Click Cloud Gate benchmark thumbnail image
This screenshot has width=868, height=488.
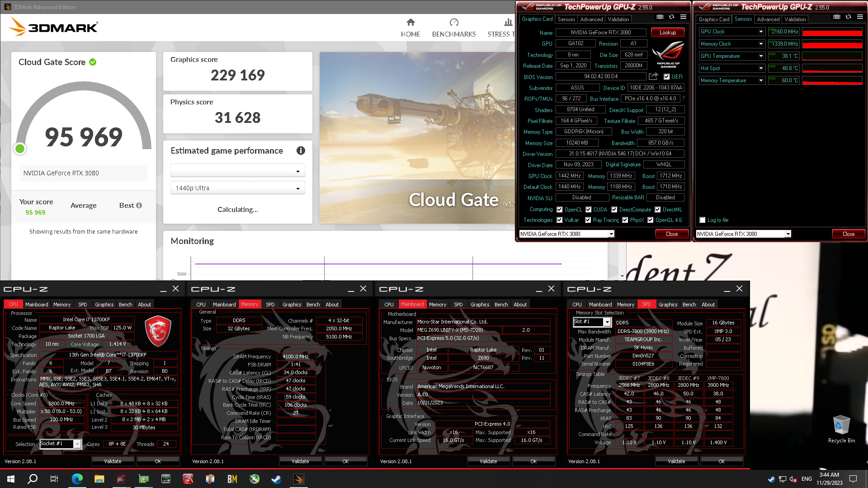click(417, 138)
